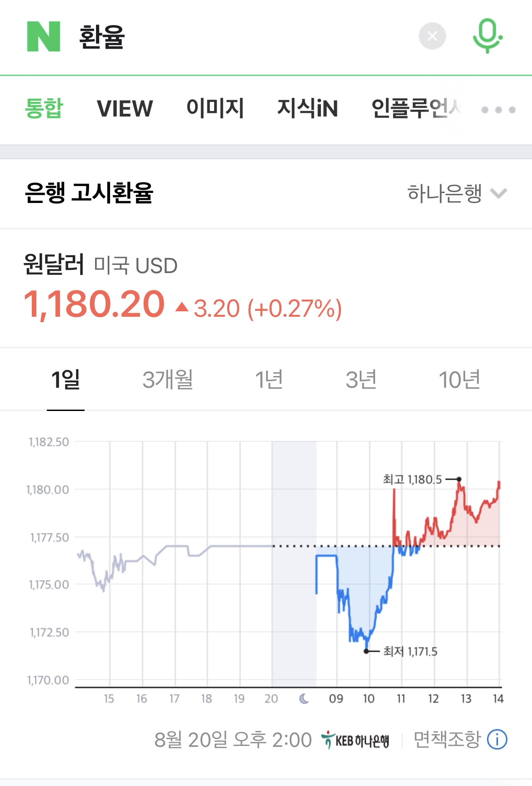Clear the search text with X button
This screenshot has width=532, height=786.
pos(432,36)
